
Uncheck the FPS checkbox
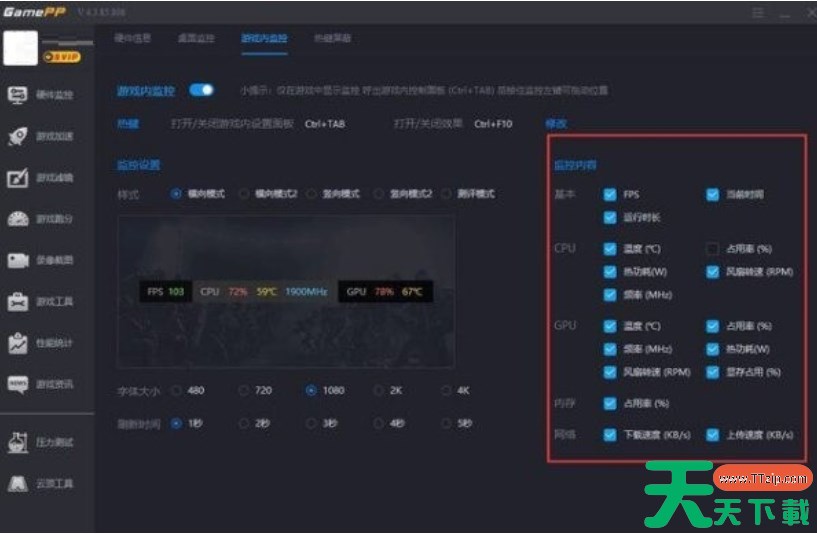(x=610, y=194)
